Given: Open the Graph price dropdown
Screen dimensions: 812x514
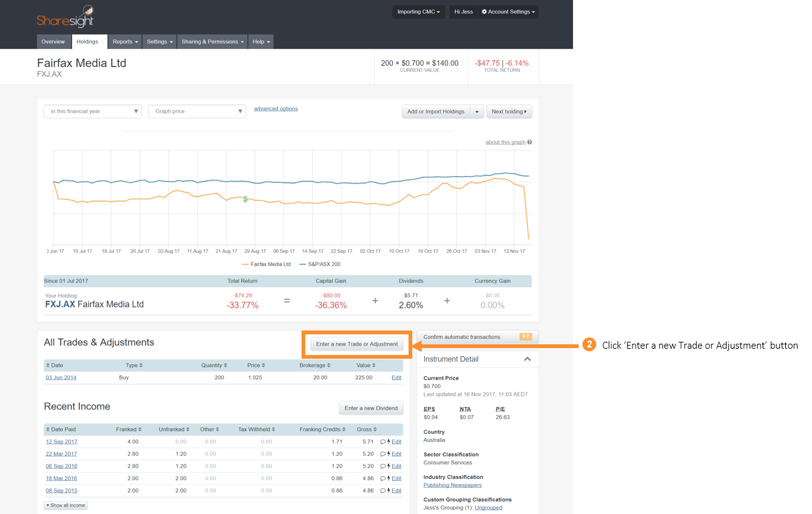Looking at the screenshot, I should coord(197,111).
